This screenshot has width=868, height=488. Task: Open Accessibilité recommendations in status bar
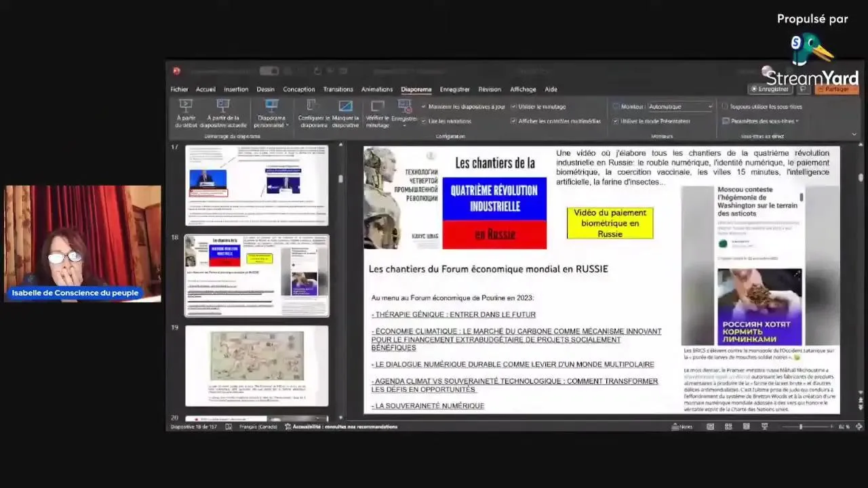pos(341,427)
